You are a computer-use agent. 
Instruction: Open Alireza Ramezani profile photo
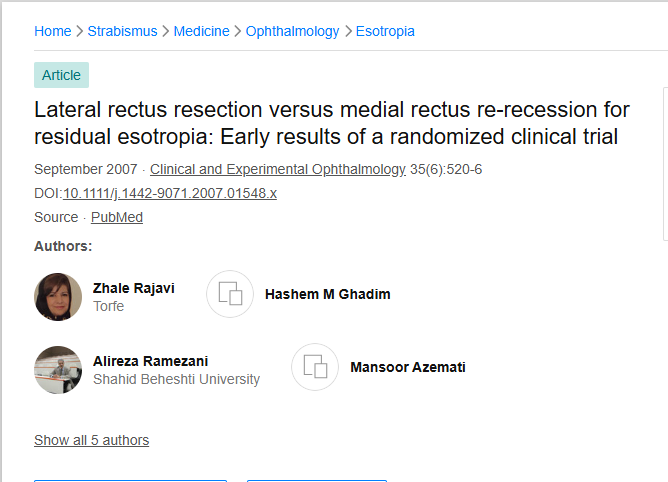tap(58, 370)
